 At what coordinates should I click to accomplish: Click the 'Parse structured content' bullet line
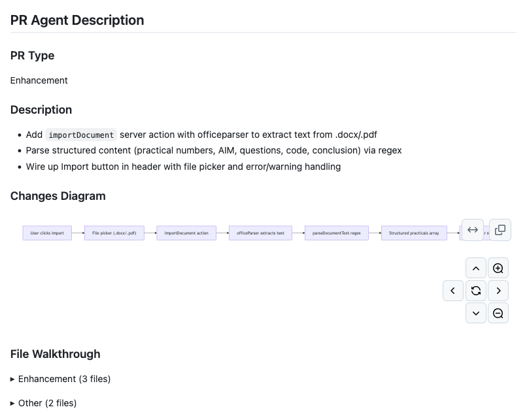point(214,150)
